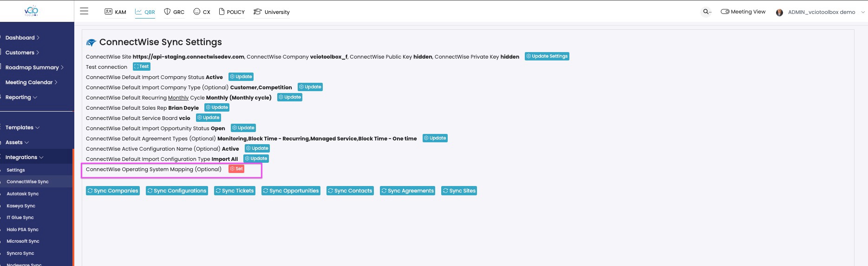This screenshot has height=266, width=868.
Task: Open the GRC tab
Action: (174, 12)
